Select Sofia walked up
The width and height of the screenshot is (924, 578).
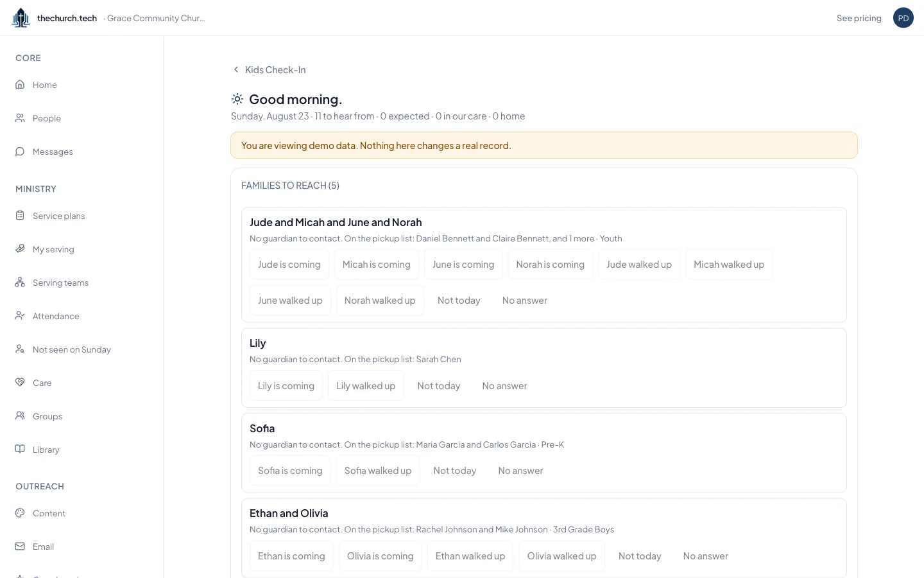coord(378,471)
